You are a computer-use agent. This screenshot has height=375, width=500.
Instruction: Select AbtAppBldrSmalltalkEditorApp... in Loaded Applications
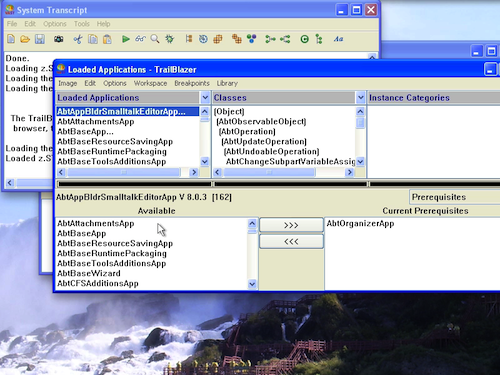pos(128,111)
